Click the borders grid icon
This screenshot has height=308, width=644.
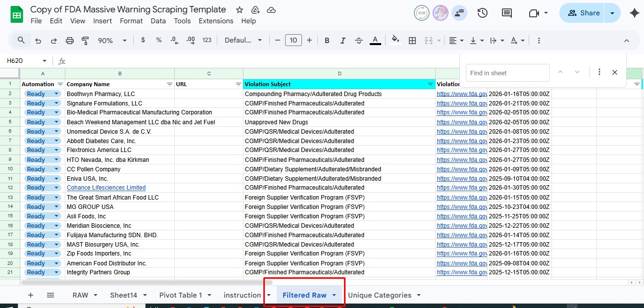tap(412, 41)
